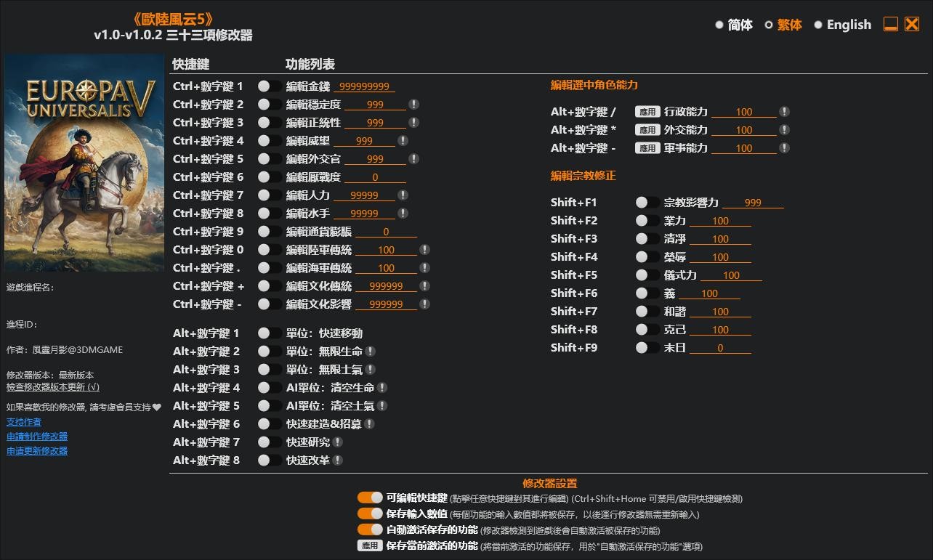This screenshot has width=933, height=560.
Task: Toggle 義 switch
Action: point(647,293)
